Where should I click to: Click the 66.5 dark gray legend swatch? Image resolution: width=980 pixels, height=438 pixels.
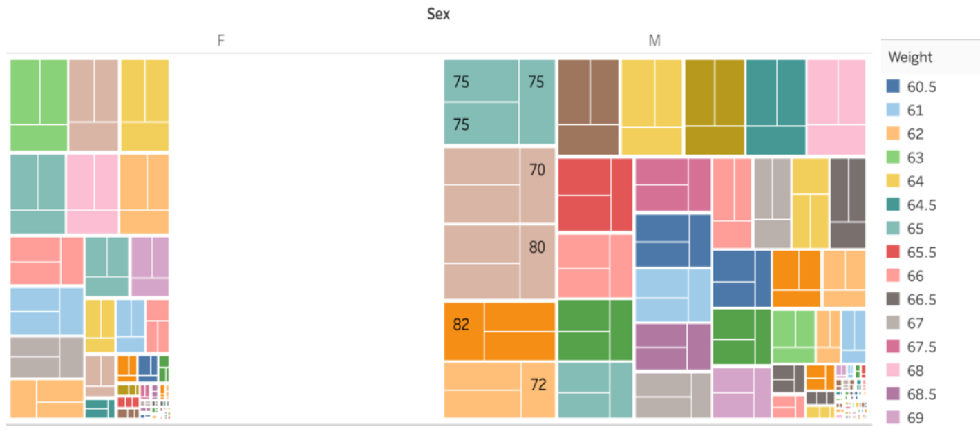pyautogui.click(x=893, y=299)
